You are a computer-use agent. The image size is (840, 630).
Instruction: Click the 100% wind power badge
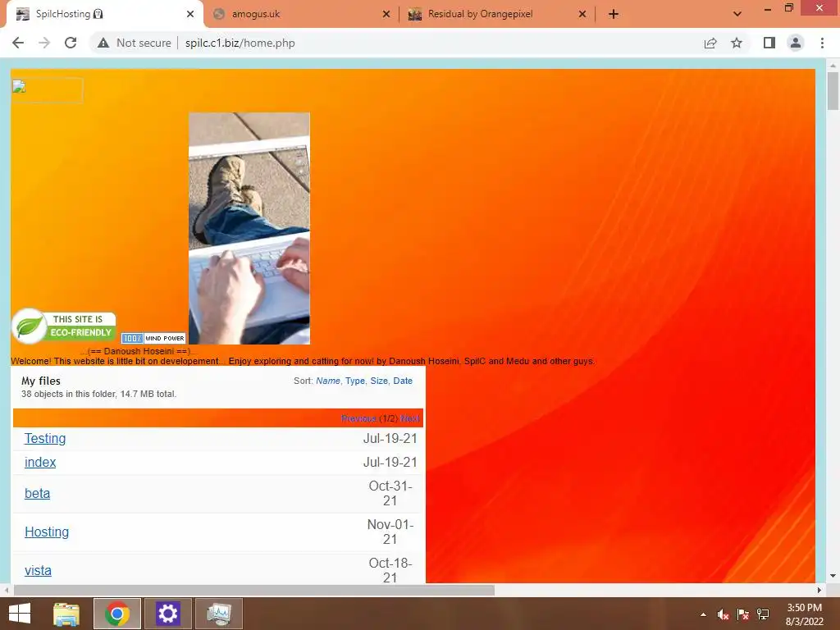153,338
